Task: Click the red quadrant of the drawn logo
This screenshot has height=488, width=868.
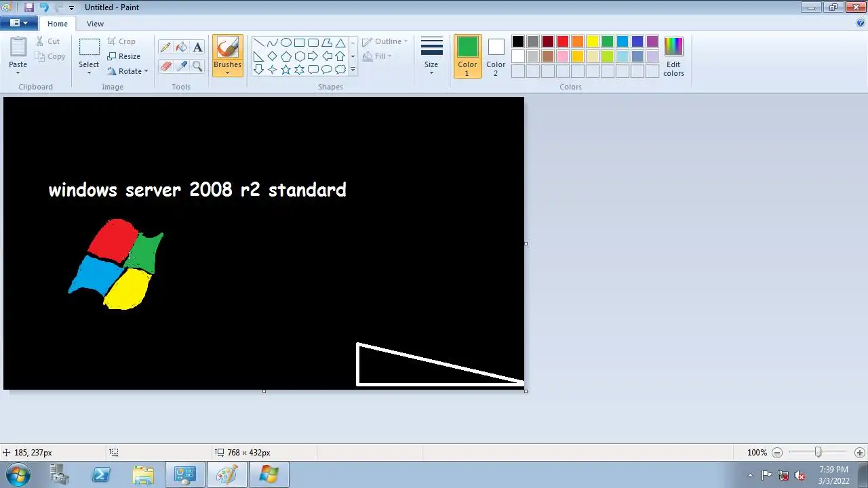Action: (x=113, y=239)
